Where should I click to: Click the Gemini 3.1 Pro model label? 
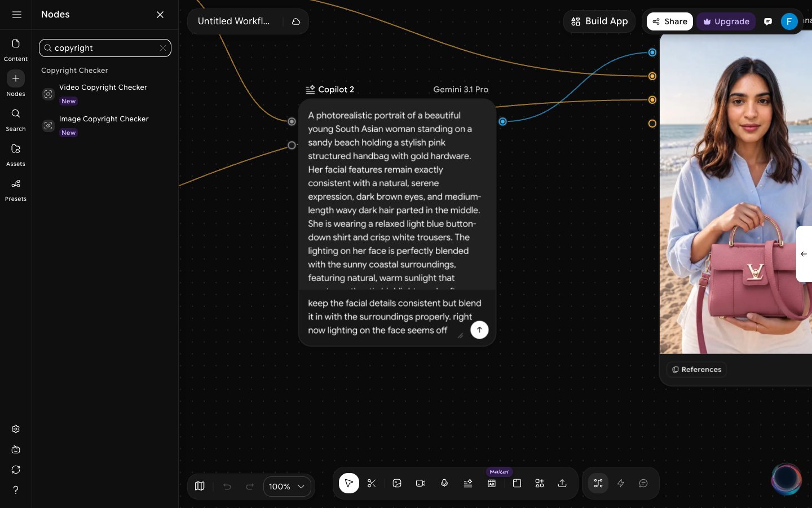[461, 89]
